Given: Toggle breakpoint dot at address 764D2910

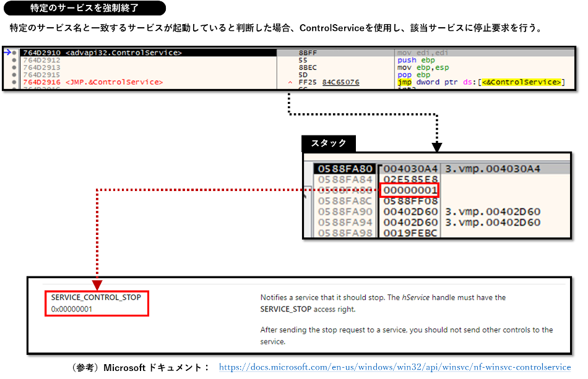Looking at the screenshot, I should (x=15, y=53).
